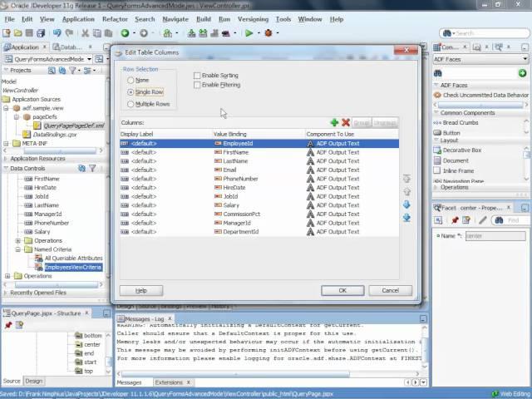
Task: Select center facet in Structure panel
Action: (x=92, y=344)
